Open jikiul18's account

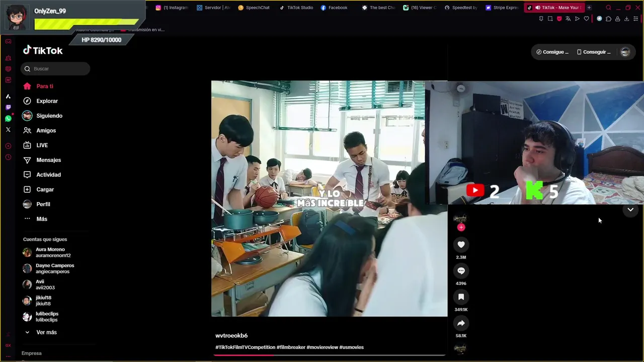(x=37, y=301)
